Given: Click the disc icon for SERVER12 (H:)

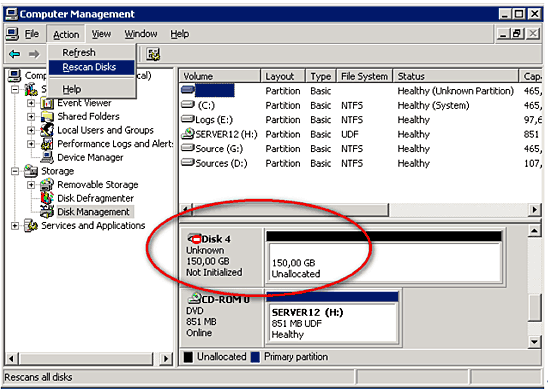Looking at the screenshot, I should (x=188, y=133).
